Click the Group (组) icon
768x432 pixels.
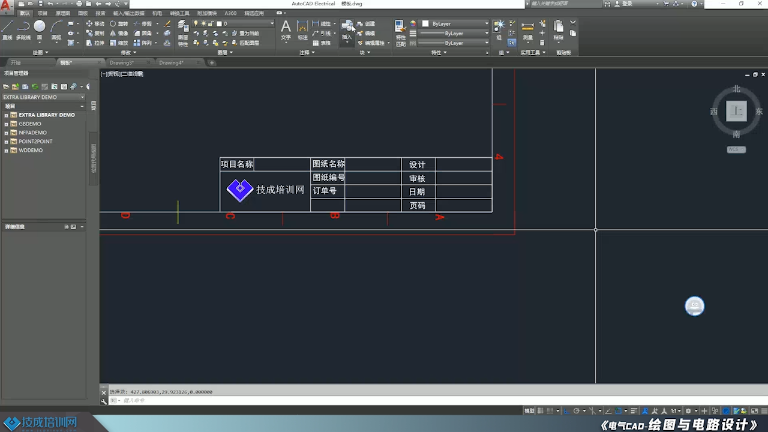pyautogui.click(x=499, y=29)
